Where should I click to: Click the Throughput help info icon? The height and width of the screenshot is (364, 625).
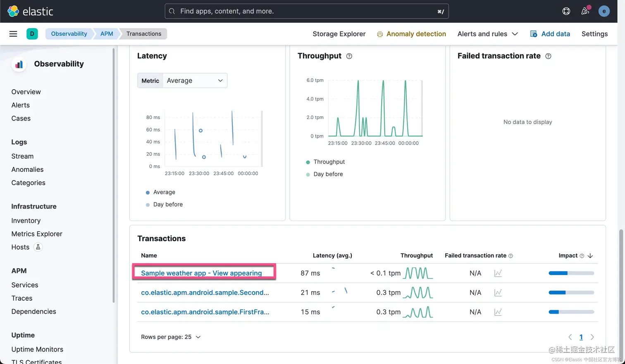coord(349,56)
